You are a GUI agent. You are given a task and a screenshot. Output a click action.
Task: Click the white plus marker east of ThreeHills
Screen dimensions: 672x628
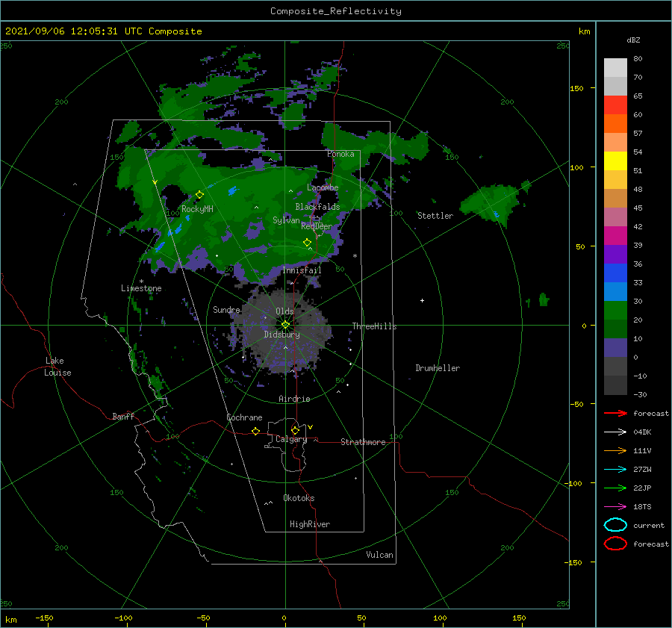coord(422,300)
